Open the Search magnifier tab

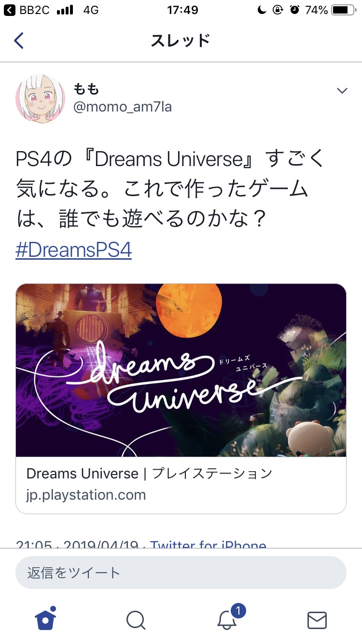[x=136, y=620]
